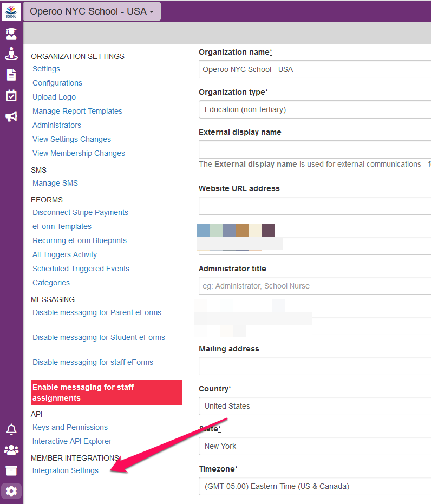Open View Membership Changes
Viewport: 431px width, 504px height.
tap(79, 153)
